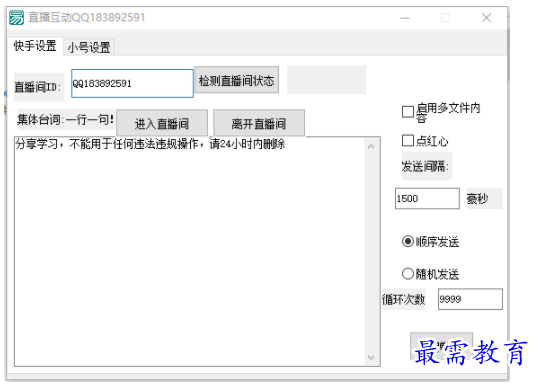Click the 进入直播间 button
The height and width of the screenshot is (384, 536).
click(162, 123)
